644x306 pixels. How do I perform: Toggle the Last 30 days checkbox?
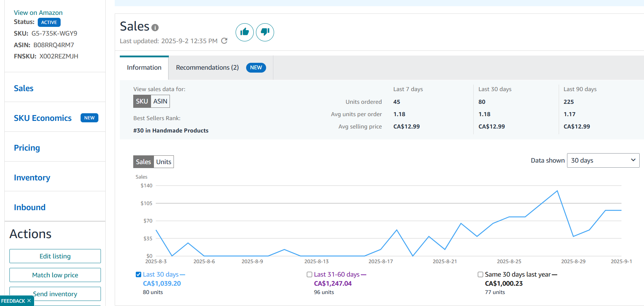(138, 274)
